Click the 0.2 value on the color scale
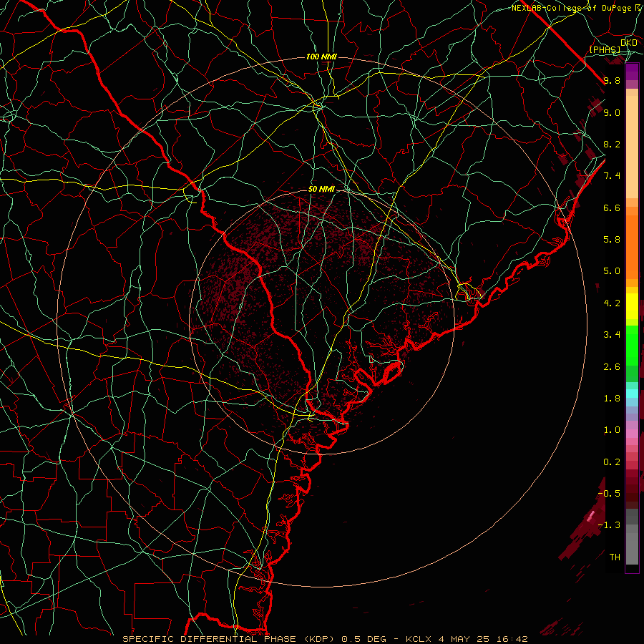The width and height of the screenshot is (644, 644). 612,462
